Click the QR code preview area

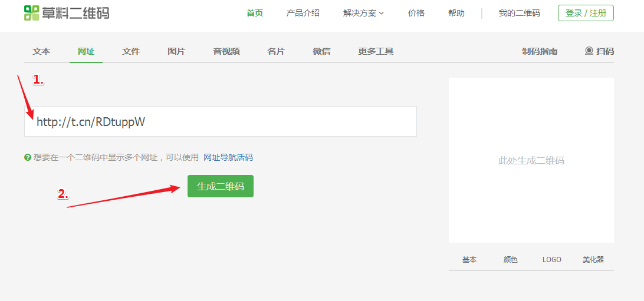(x=531, y=160)
